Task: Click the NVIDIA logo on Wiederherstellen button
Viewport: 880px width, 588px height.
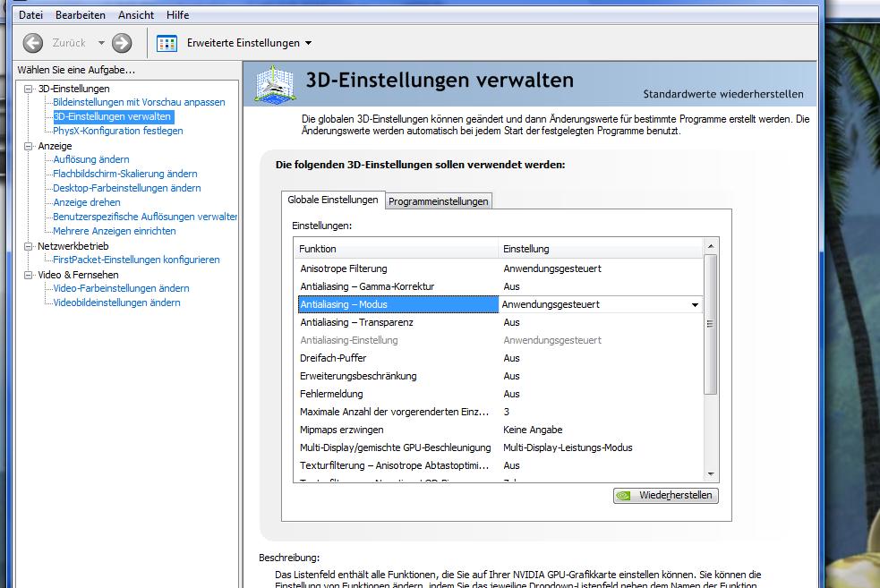Action: tap(623, 496)
